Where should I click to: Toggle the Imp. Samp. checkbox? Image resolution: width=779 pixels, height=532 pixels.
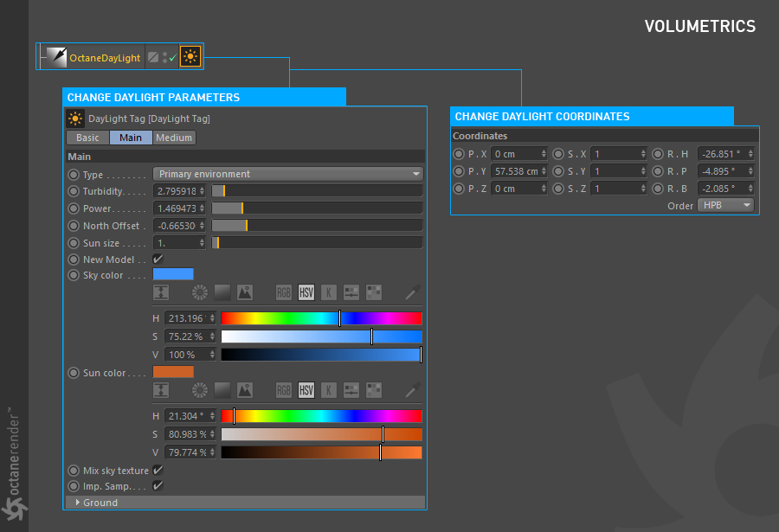158,486
